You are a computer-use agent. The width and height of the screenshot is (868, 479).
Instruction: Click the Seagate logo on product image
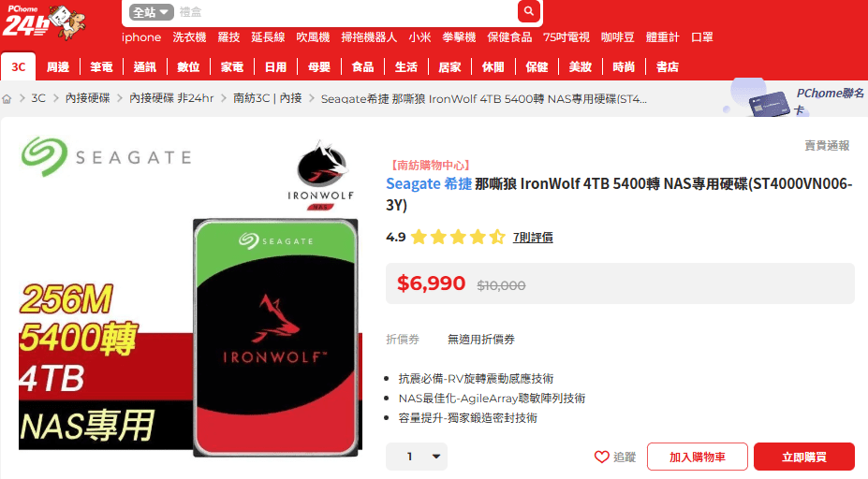click(107, 156)
